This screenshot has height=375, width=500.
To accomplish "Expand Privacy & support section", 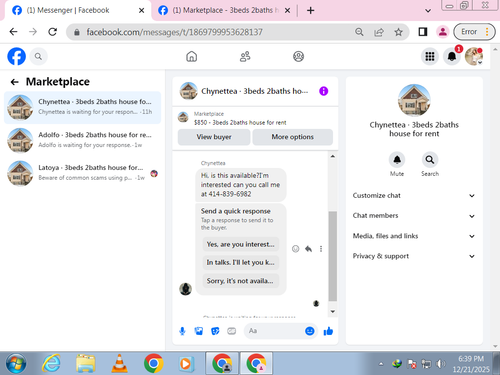I will (x=414, y=256).
